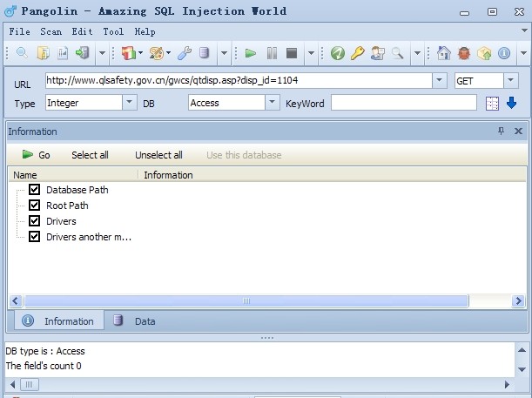This screenshot has width=532, height=398.
Task: Switch to the Information tab
Action: pyautogui.click(x=59, y=320)
